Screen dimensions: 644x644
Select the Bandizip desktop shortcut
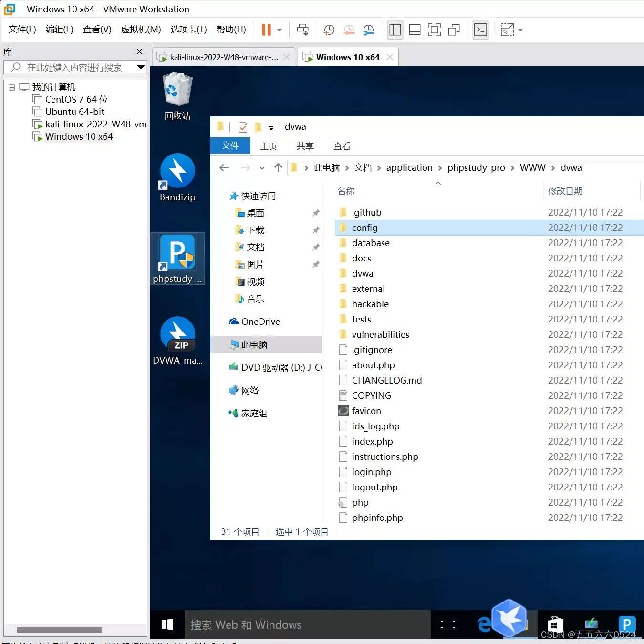(177, 177)
